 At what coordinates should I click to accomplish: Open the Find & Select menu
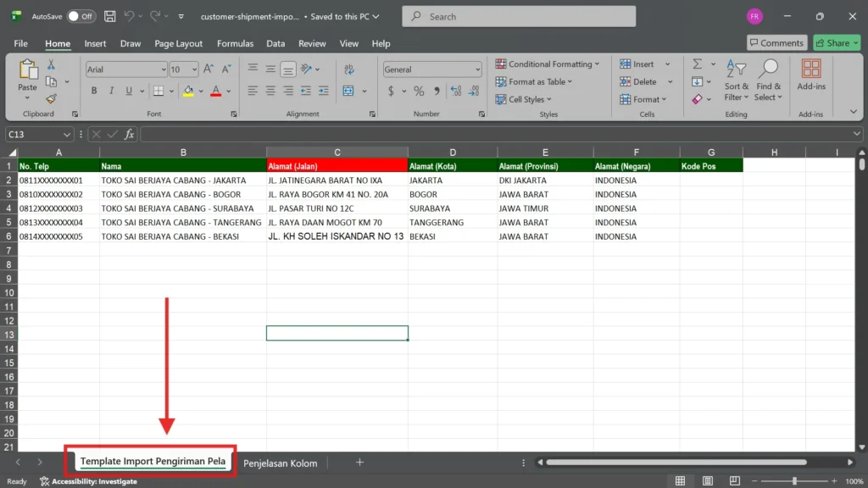pos(768,80)
